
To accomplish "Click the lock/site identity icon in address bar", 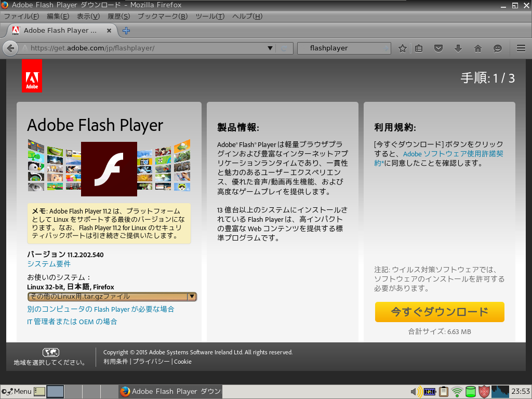I will pyautogui.click(x=25, y=48).
